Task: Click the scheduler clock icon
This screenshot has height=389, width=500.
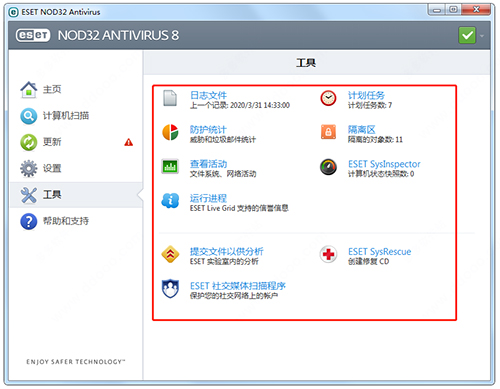Action: coord(328,98)
